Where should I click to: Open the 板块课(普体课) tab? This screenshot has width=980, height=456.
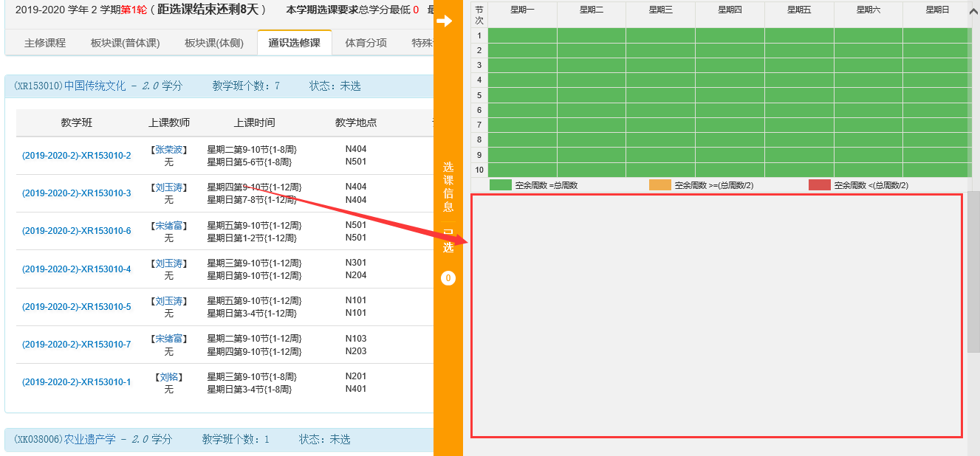125,43
